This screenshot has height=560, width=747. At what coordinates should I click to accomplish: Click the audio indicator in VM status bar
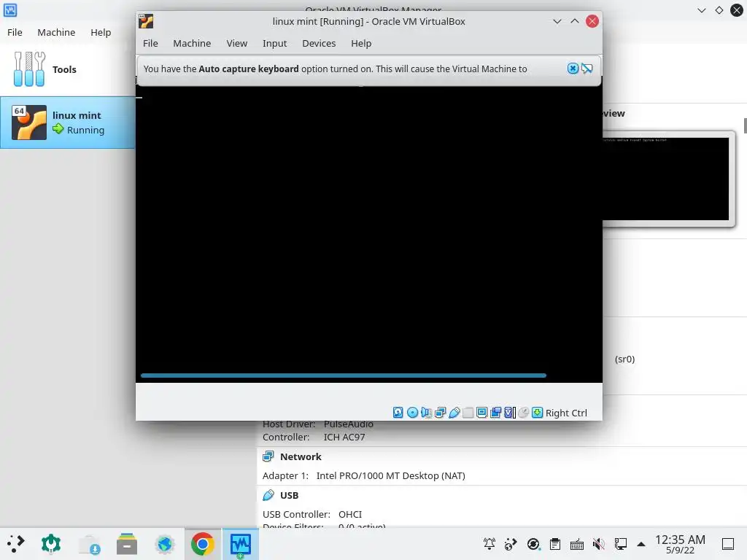click(x=426, y=413)
